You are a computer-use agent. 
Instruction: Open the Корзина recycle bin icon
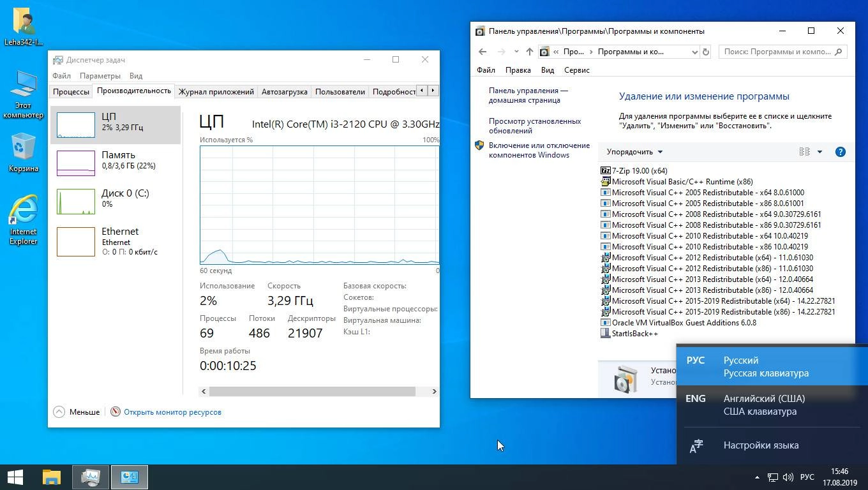tap(24, 152)
